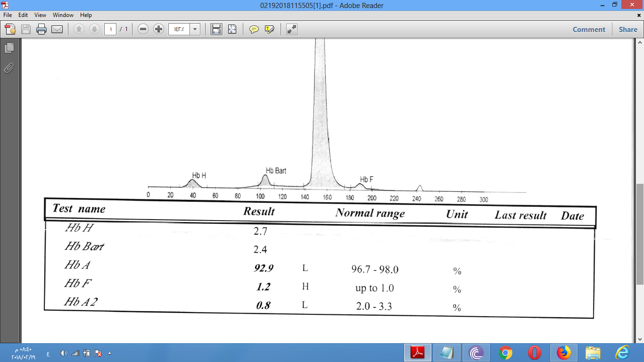644x362 pixels.
Task: Open the zoom level dropdown arrow
Action: point(195,29)
